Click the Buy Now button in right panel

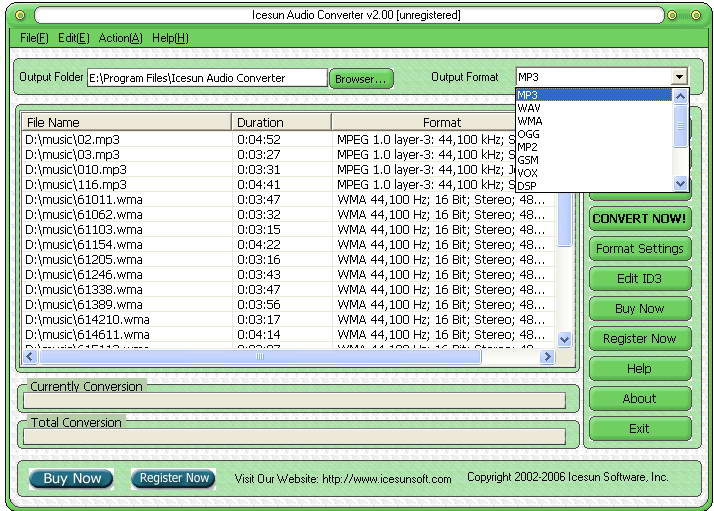[x=640, y=309]
